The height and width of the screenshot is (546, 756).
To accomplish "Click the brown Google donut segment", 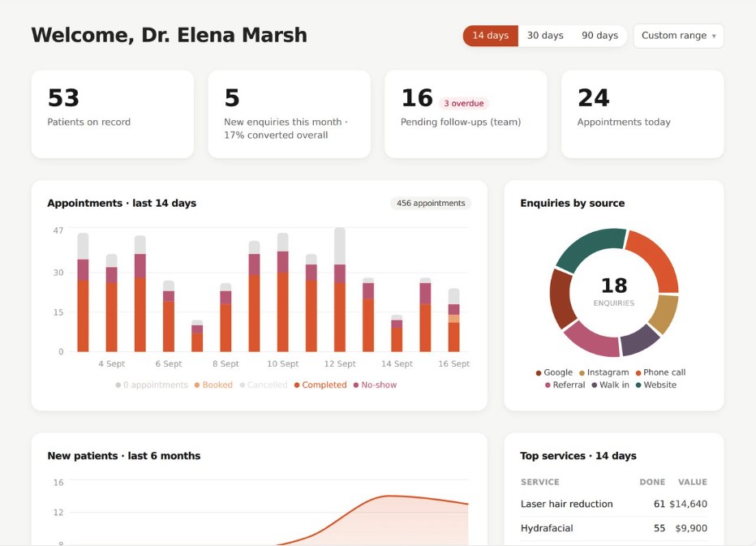I will tap(561, 299).
